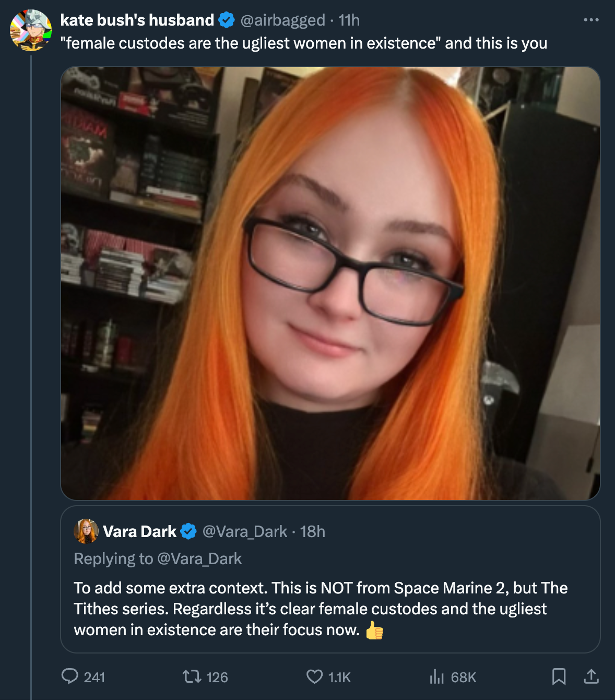The height and width of the screenshot is (700, 615).
Task: Open the 18h timestamp of quoted post
Action: click(312, 531)
